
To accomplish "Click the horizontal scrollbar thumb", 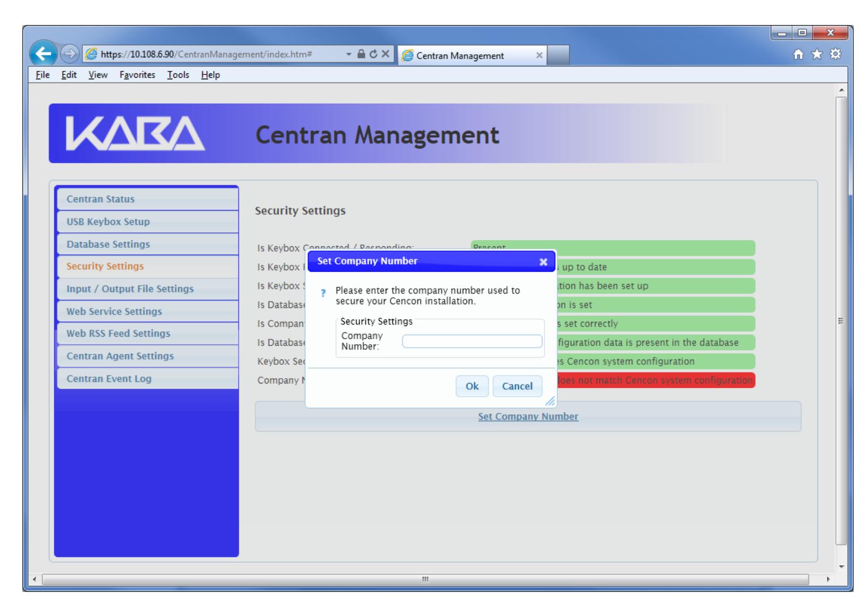I will pyautogui.click(x=425, y=579).
